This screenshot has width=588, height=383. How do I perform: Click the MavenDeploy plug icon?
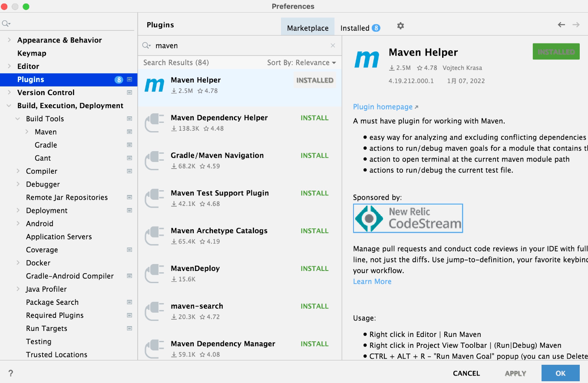point(155,274)
